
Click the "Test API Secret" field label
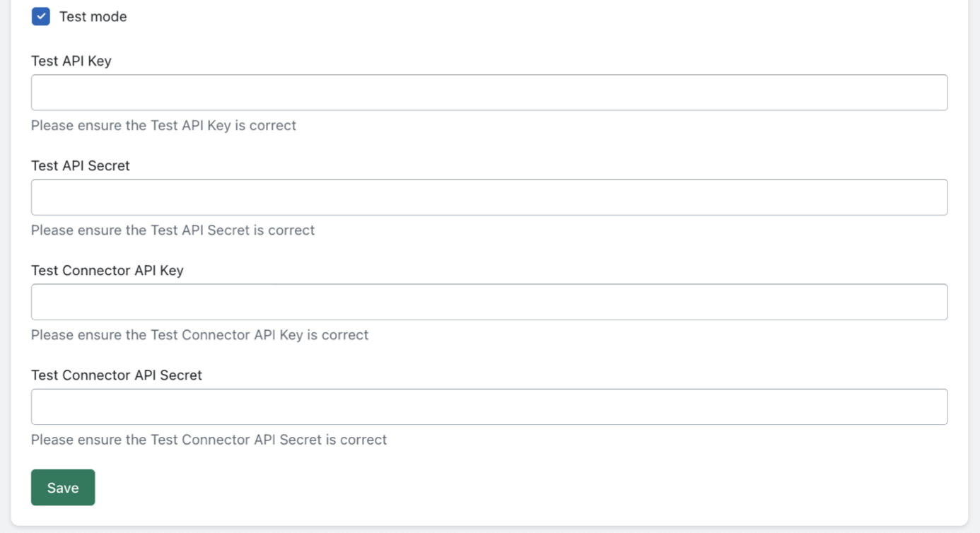[81, 165]
